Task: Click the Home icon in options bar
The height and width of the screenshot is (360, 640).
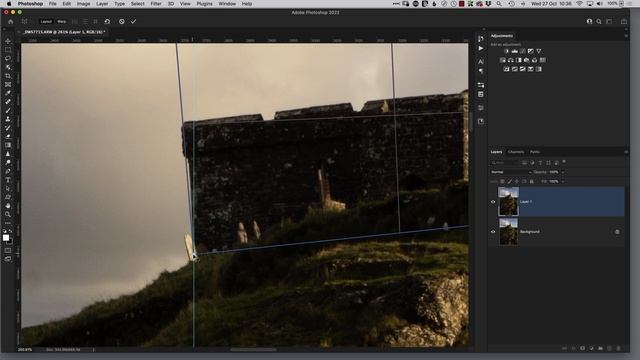Action: pyautogui.click(x=11, y=22)
